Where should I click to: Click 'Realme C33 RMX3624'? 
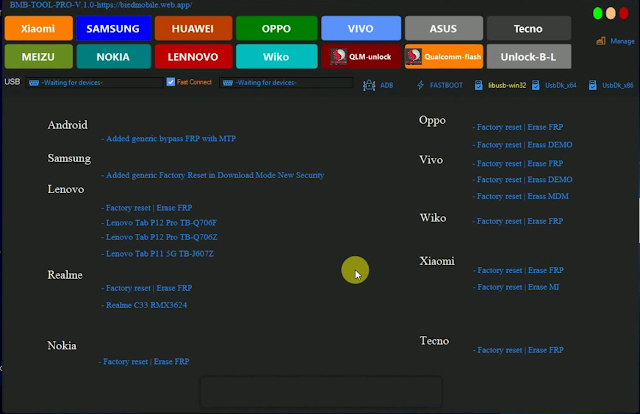pos(144,305)
